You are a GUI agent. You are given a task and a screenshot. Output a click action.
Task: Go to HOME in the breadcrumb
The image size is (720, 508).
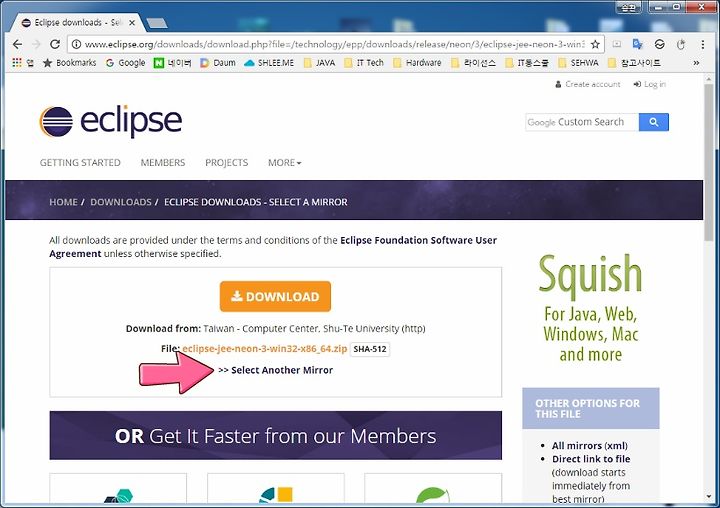click(63, 202)
